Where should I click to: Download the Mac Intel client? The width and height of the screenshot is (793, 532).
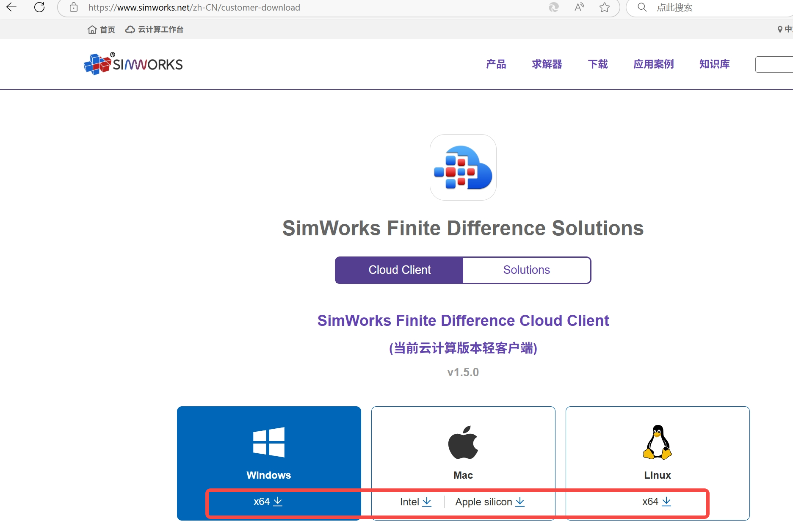pos(416,502)
